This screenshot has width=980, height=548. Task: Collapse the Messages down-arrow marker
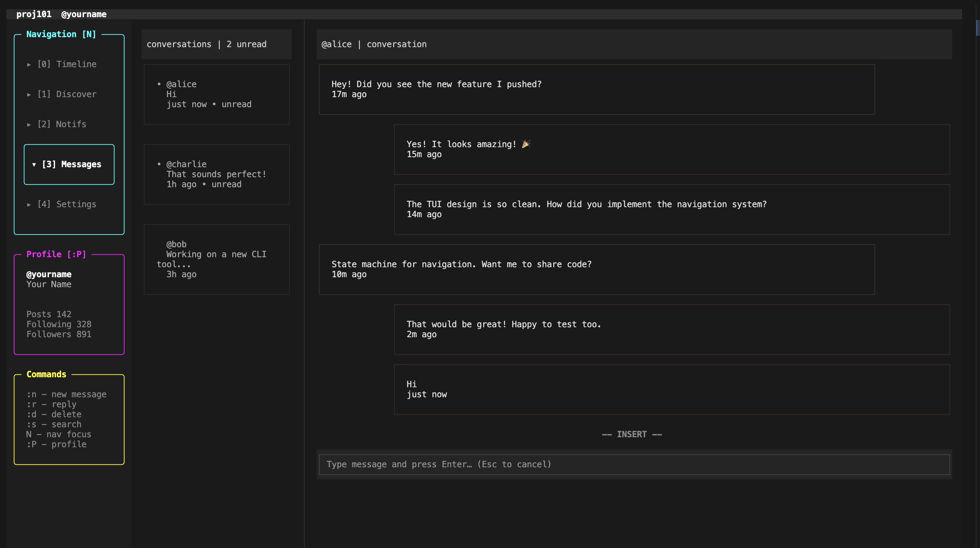click(x=34, y=165)
